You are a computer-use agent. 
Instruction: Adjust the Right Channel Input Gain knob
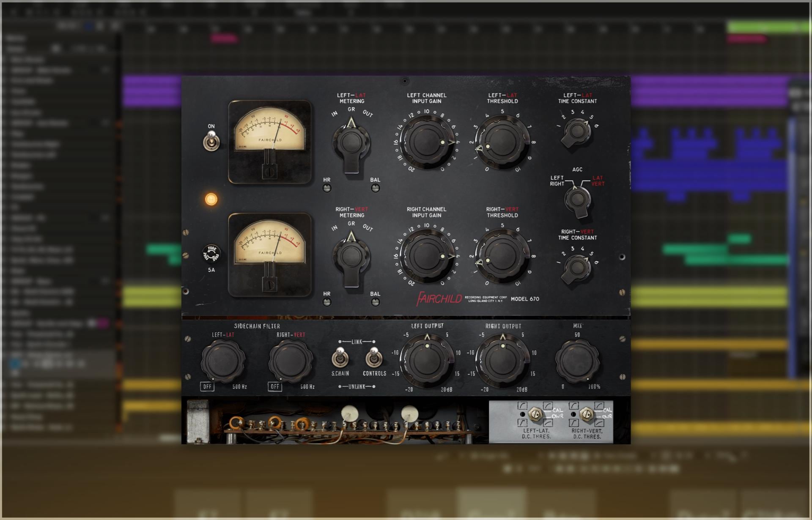click(x=426, y=256)
